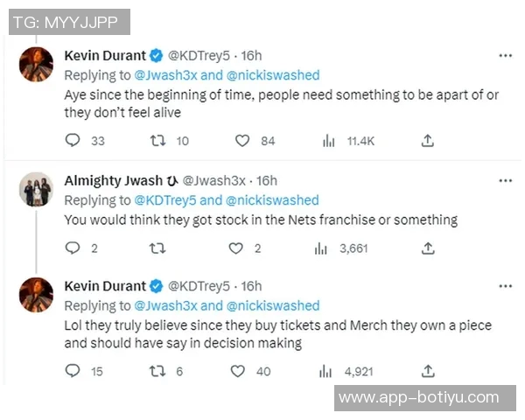Reply to Almighty Jwash's tweet
525x420 pixels.
pos(73,248)
